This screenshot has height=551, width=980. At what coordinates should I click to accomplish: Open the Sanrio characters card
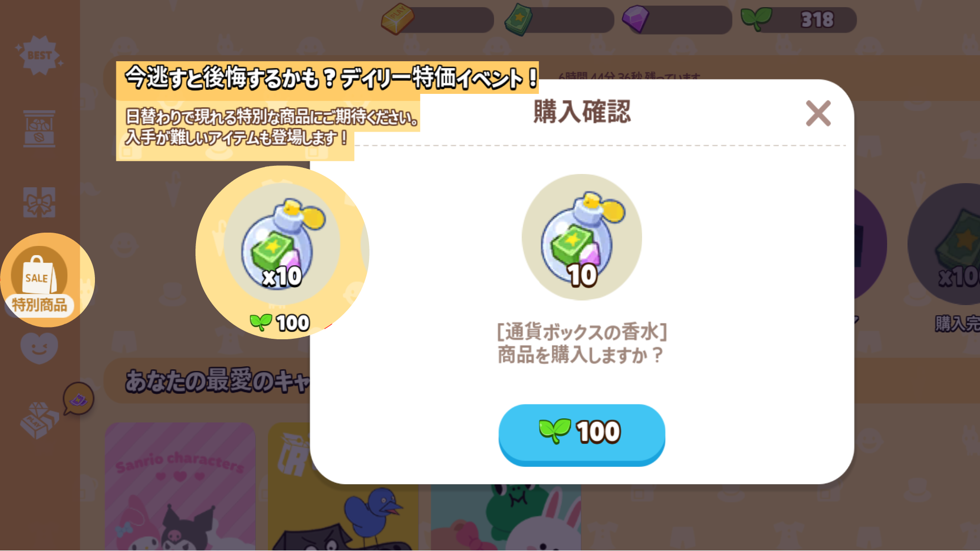pos(180,486)
